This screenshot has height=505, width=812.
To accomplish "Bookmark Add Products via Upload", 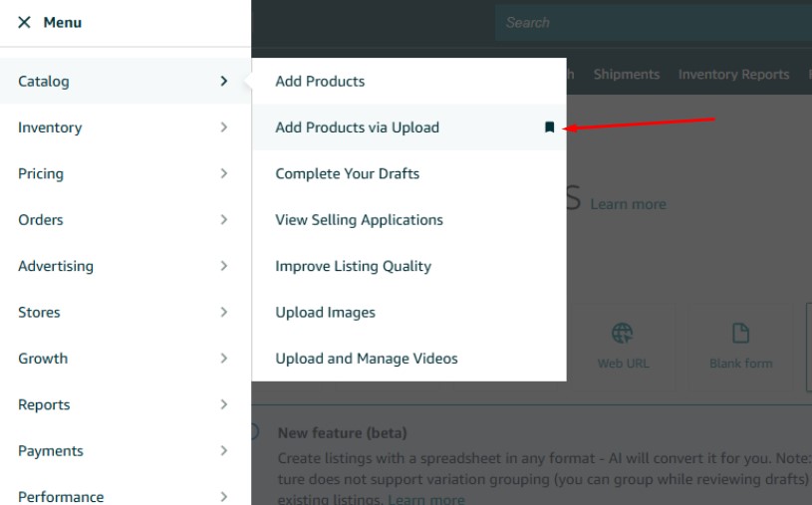I will click(549, 126).
